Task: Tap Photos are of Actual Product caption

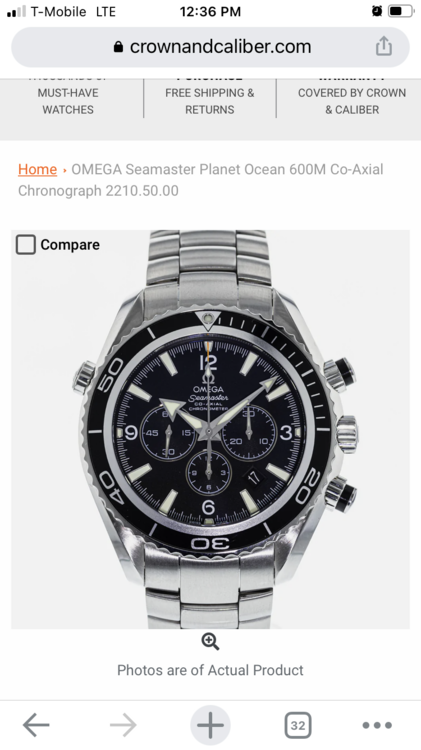Action: [210, 670]
